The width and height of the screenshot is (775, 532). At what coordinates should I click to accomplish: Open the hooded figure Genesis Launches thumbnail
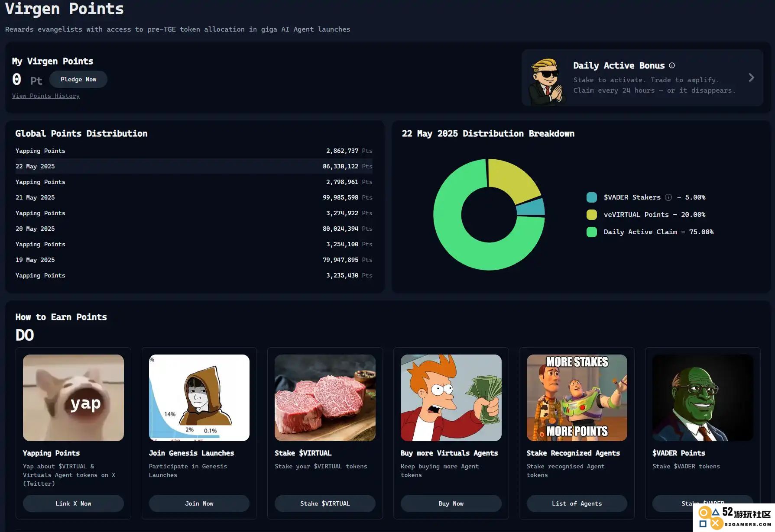tap(199, 398)
